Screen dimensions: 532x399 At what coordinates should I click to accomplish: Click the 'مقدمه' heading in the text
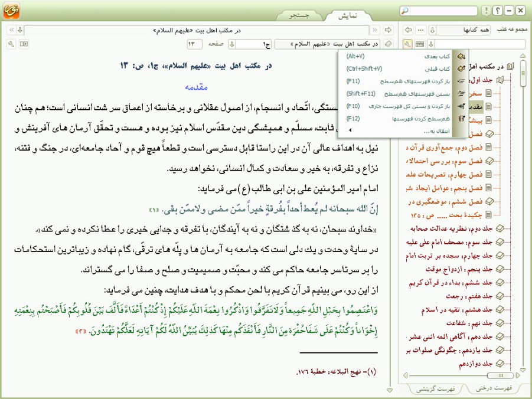[196, 87]
